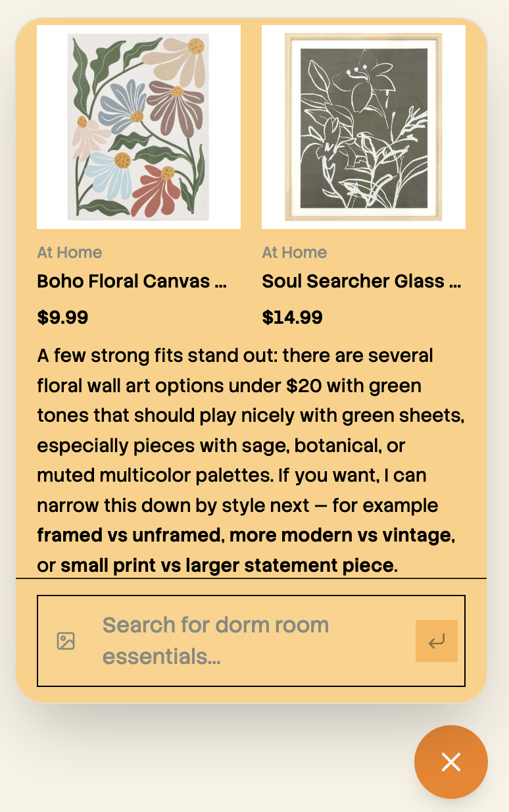Close the chat with the orange X button
Screen dimensions: 509x812
click(451, 762)
